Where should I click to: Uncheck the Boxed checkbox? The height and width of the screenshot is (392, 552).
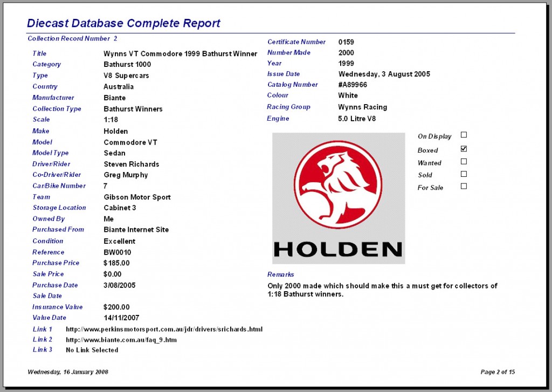click(464, 149)
